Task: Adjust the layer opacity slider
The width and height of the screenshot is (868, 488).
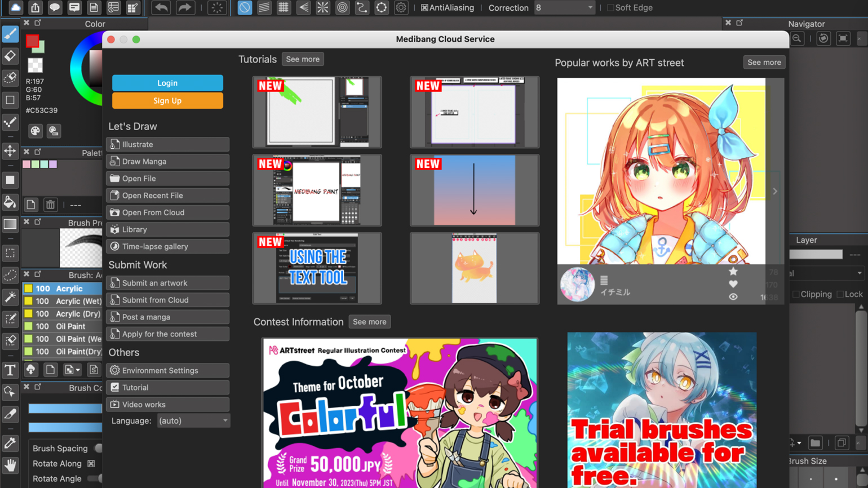Action: tap(816, 255)
